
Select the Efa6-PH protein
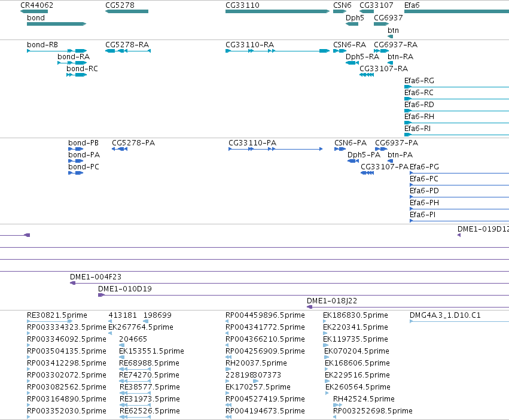[x=459, y=209]
